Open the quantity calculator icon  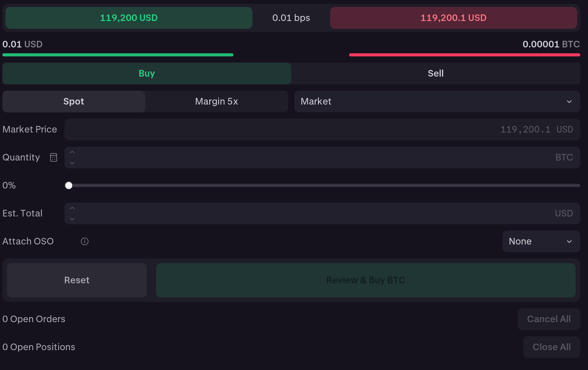coord(53,157)
